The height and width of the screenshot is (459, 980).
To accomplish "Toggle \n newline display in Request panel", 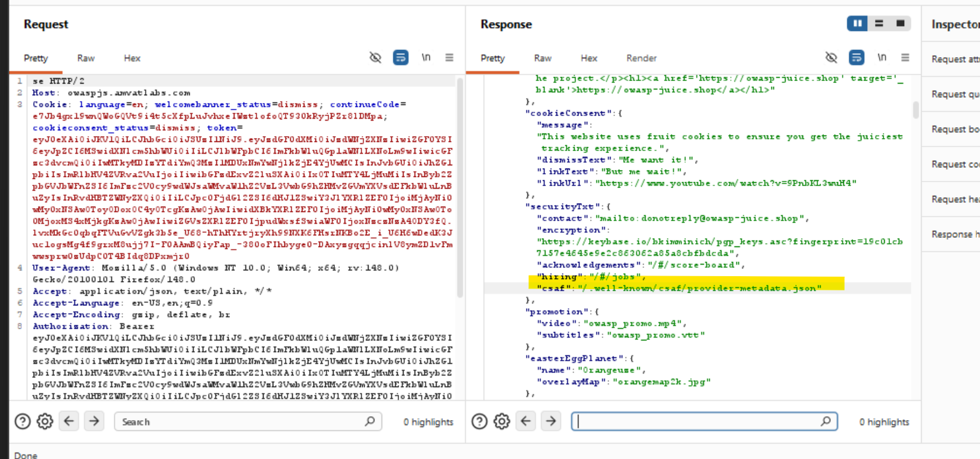I will coord(426,58).
